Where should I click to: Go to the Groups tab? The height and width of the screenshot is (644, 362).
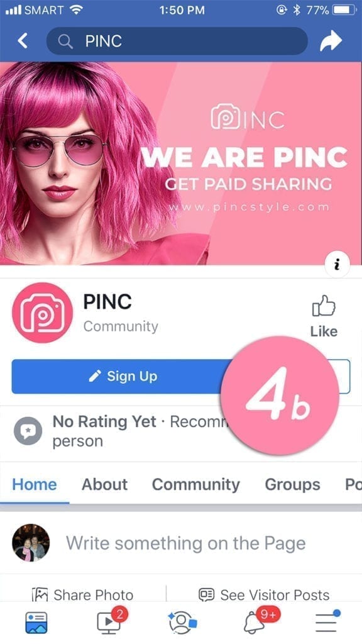pyautogui.click(x=293, y=485)
